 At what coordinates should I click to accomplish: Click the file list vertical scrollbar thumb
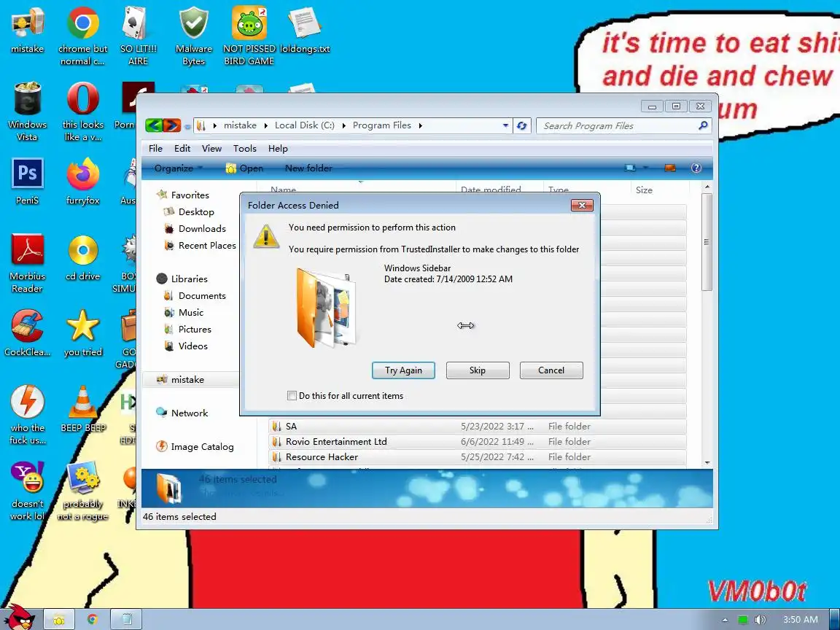(707, 242)
